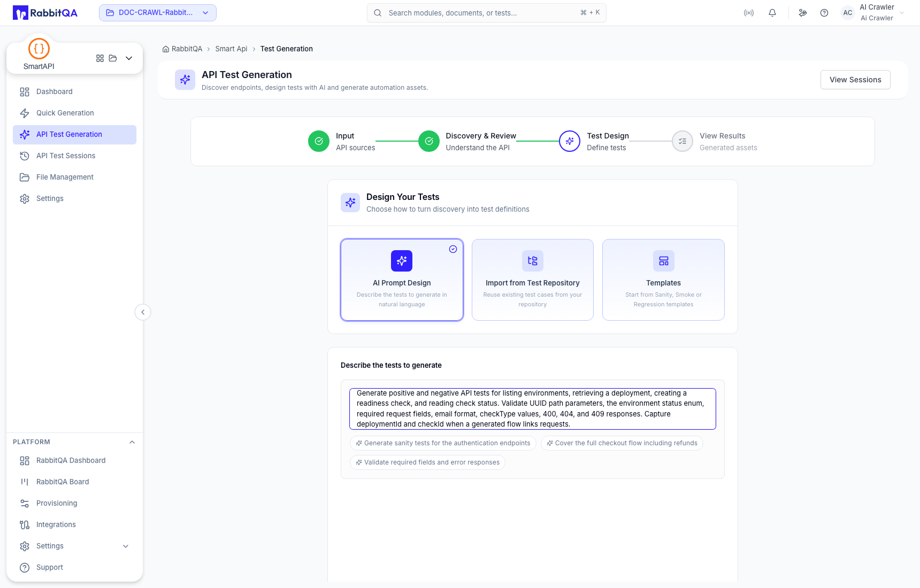Click the RabbitQA logo
The width and height of the screenshot is (920, 588).
[x=45, y=13]
